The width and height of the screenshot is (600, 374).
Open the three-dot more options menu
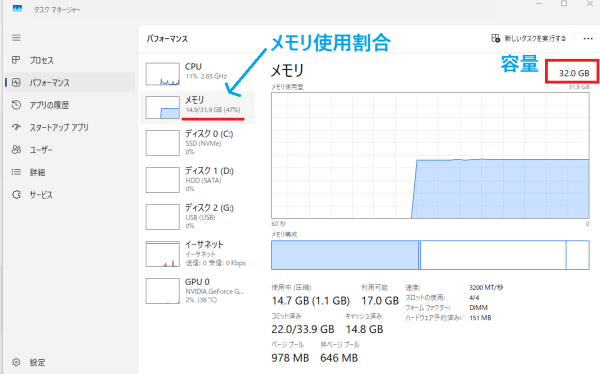tap(588, 39)
